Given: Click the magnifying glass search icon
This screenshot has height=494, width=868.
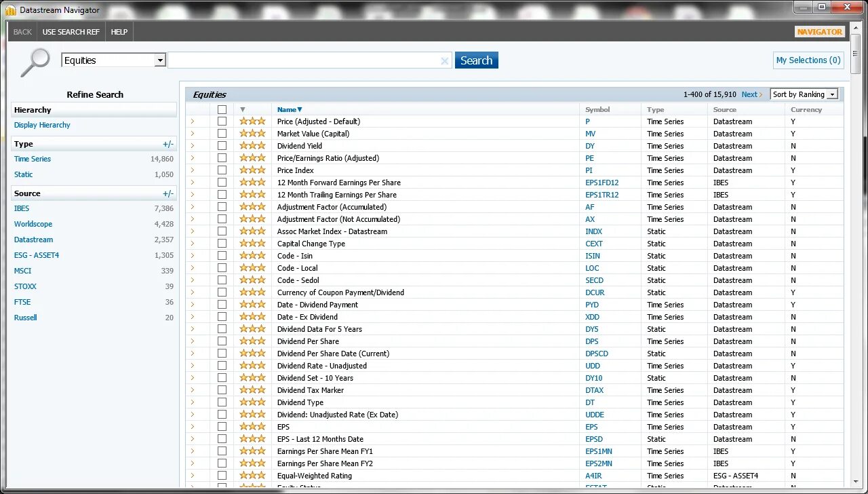Looking at the screenshot, I should coord(35,62).
